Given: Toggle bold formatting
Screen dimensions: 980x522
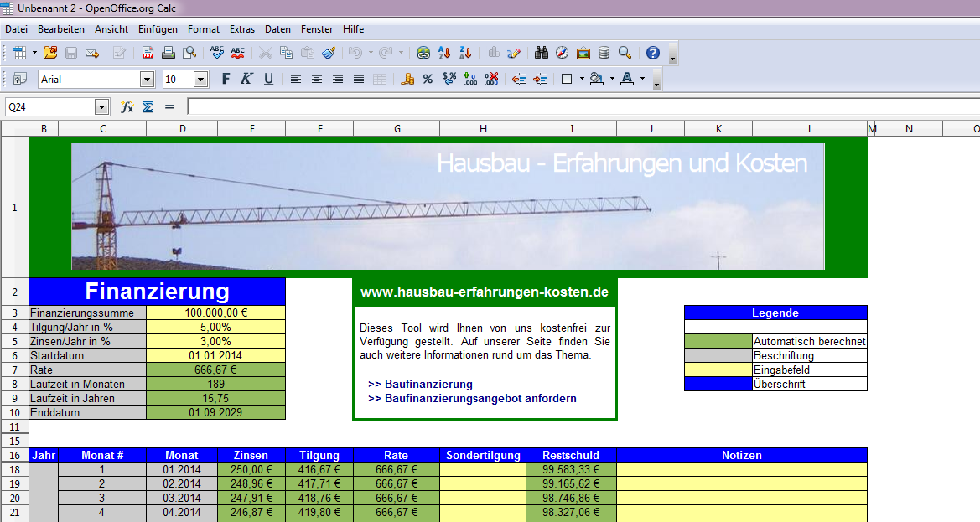Looking at the screenshot, I should (x=226, y=79).
